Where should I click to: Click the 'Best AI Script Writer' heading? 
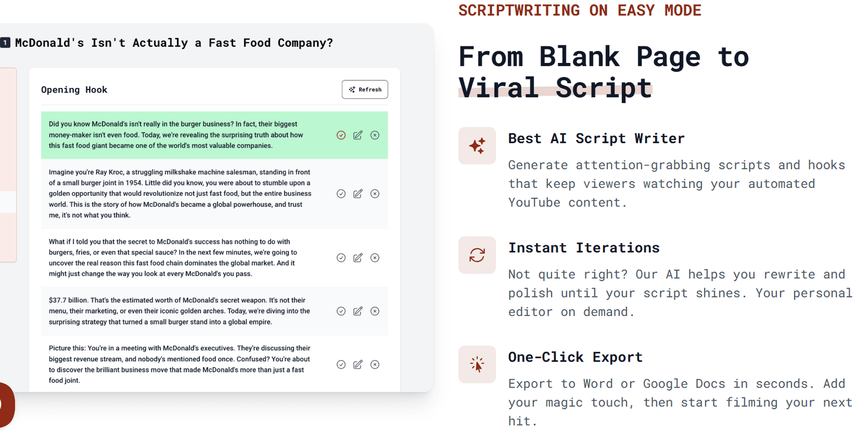[x=596, y=138]
